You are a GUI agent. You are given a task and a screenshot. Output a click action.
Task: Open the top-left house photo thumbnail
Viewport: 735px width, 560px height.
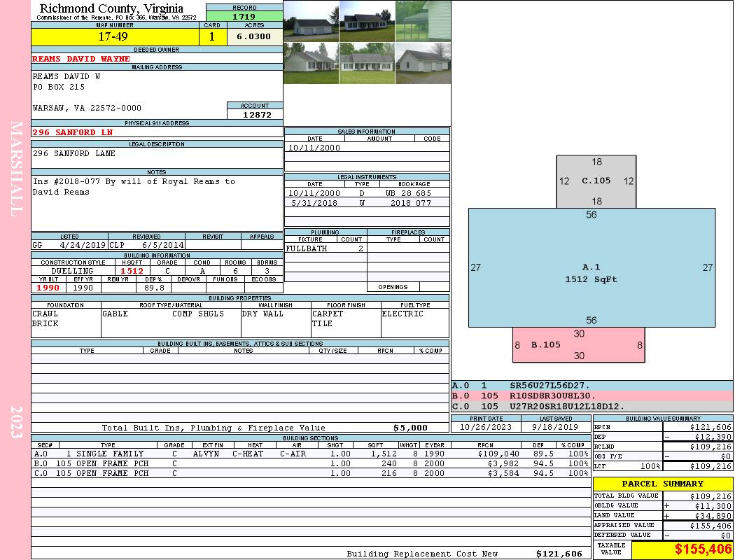coord(311,21)
